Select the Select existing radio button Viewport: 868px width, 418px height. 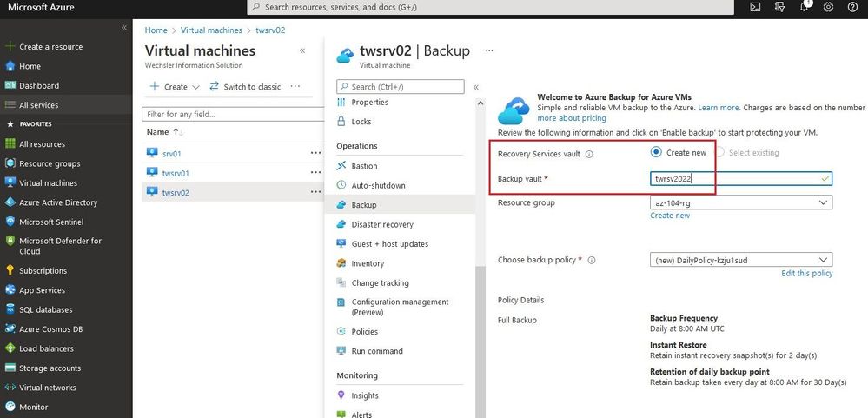tap(719, 152)
